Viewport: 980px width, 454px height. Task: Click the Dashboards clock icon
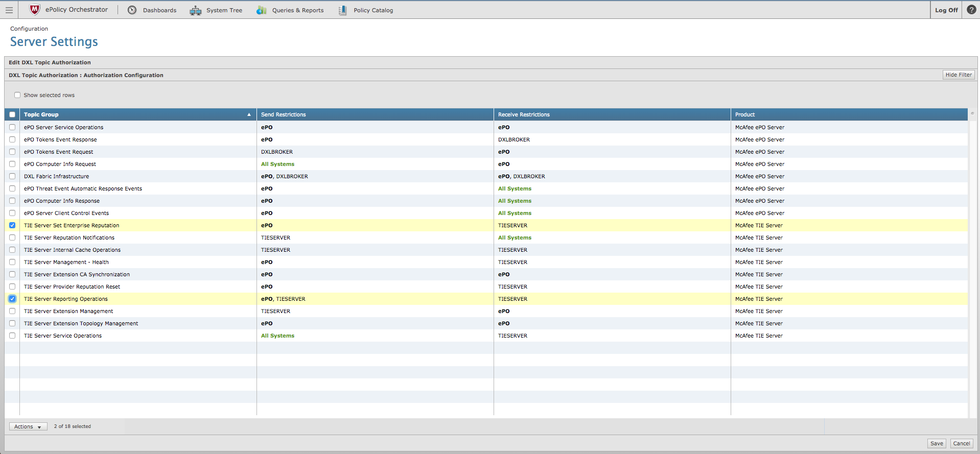point(132,10)
